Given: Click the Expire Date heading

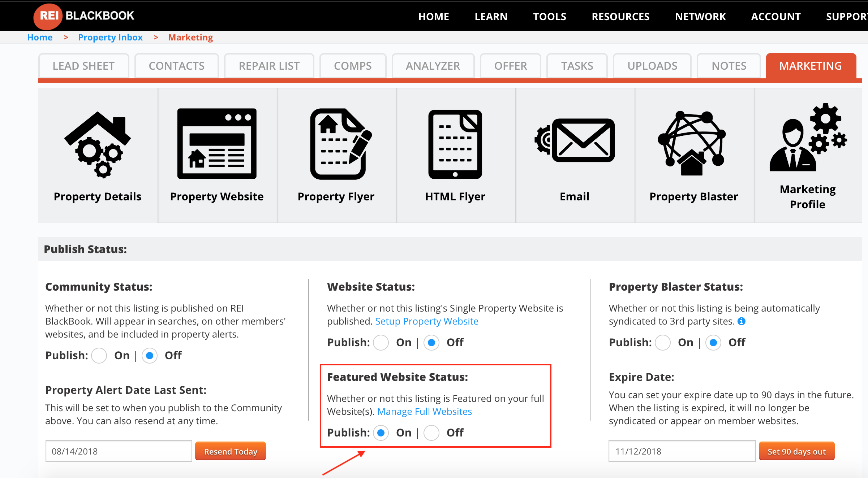Looking at the screenshot, I should 641,377.
